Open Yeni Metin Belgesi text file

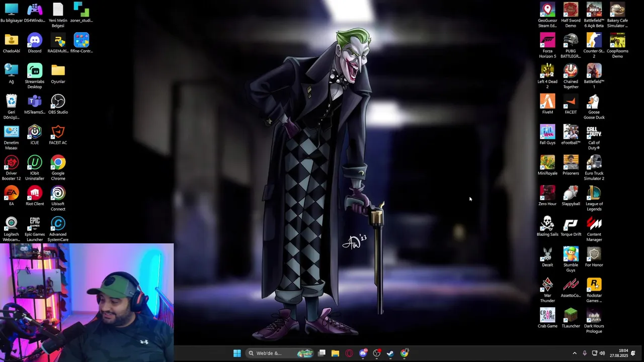coord(58,15)
